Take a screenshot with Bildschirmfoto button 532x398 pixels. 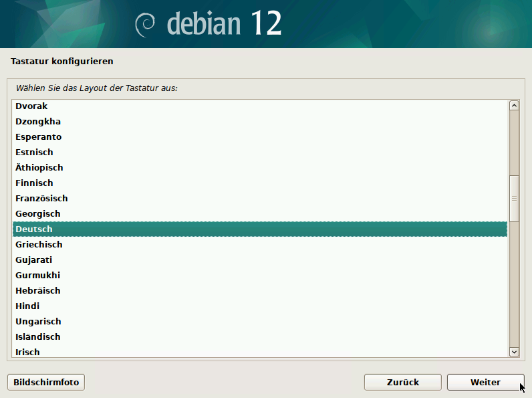(x=46, y=382)
